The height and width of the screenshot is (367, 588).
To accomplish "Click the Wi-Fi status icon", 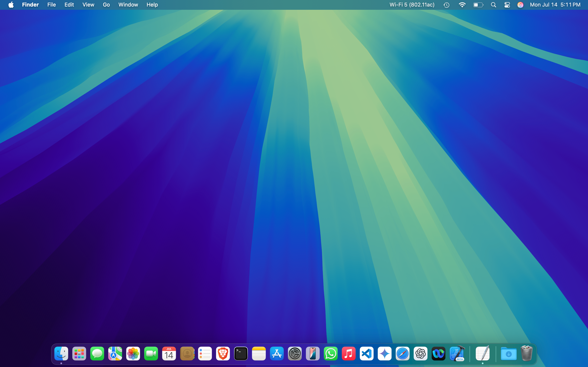I will point(462,5).
